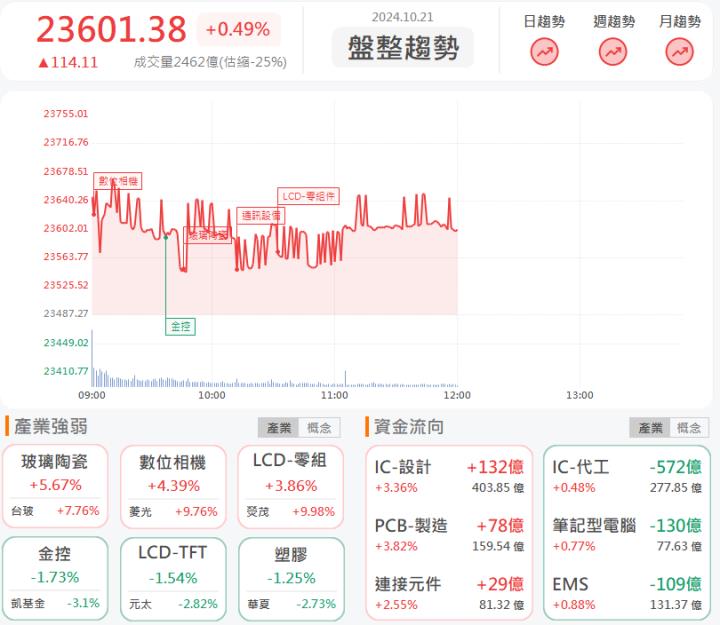Click stock 元太 -2.82% in LCD-TFT card
Viewport: 720px width, 625px height.
point(173,604)
